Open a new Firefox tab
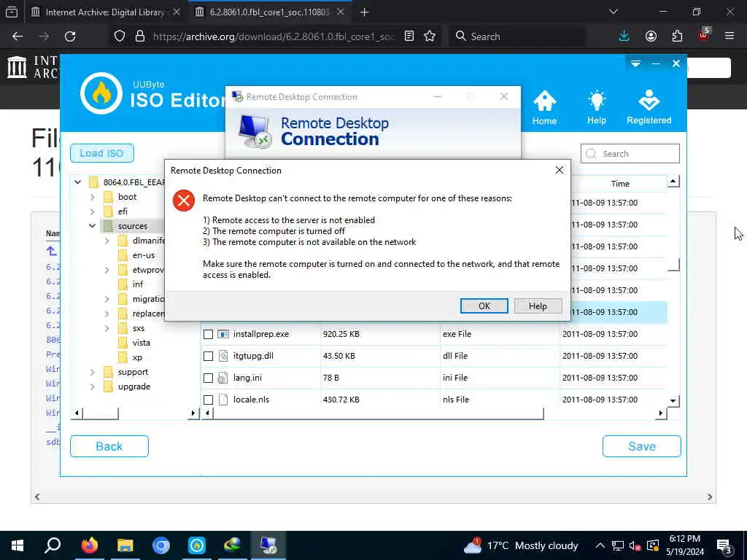The width and height of the screenshot is (747, 560). click(365, 12)
